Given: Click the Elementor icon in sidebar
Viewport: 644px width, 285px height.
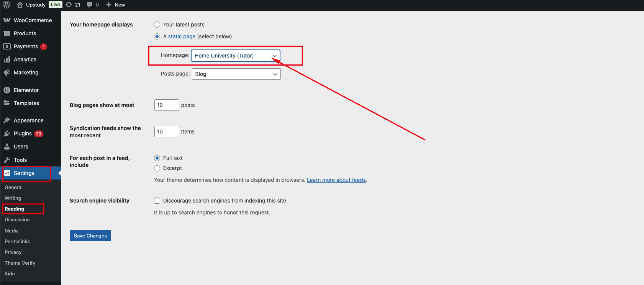Looking at the screenshot, I should click(x=7, y=90).
